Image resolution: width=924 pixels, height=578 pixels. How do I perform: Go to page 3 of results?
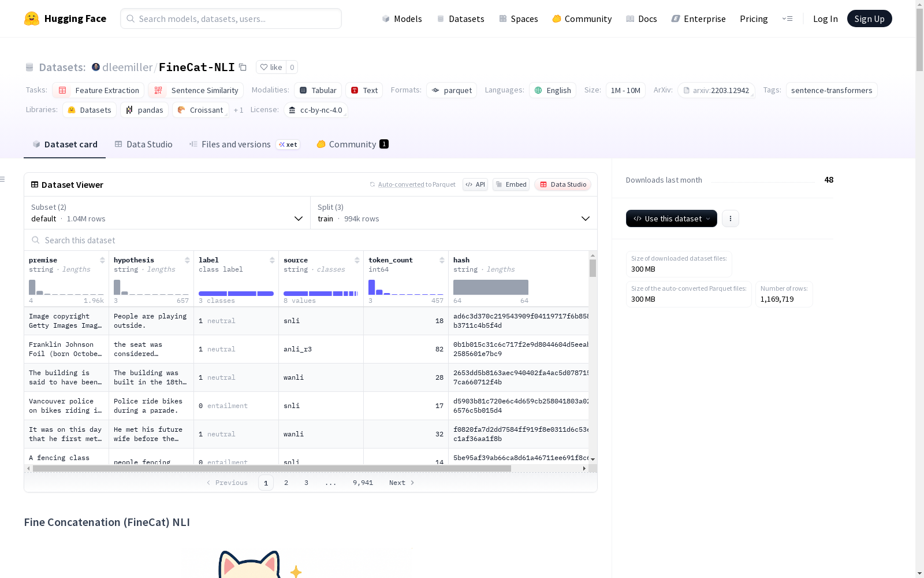(x=306, y=483)
